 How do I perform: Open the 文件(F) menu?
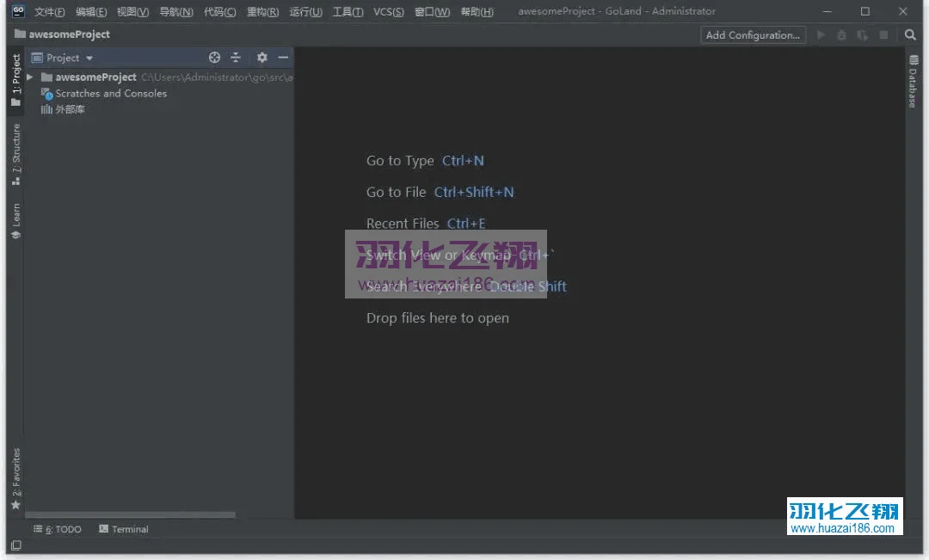click(x=49, y=12)
